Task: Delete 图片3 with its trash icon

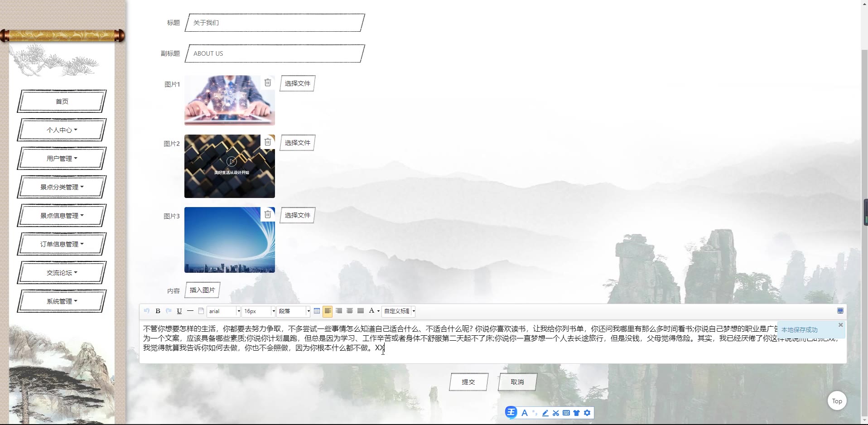Action: pyautogui.click(x=268, y=214)
